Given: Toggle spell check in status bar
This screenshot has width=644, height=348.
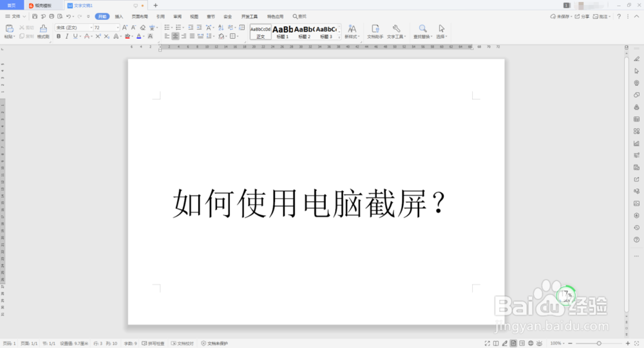Looking at the screenshot, I should click(153, 343).
